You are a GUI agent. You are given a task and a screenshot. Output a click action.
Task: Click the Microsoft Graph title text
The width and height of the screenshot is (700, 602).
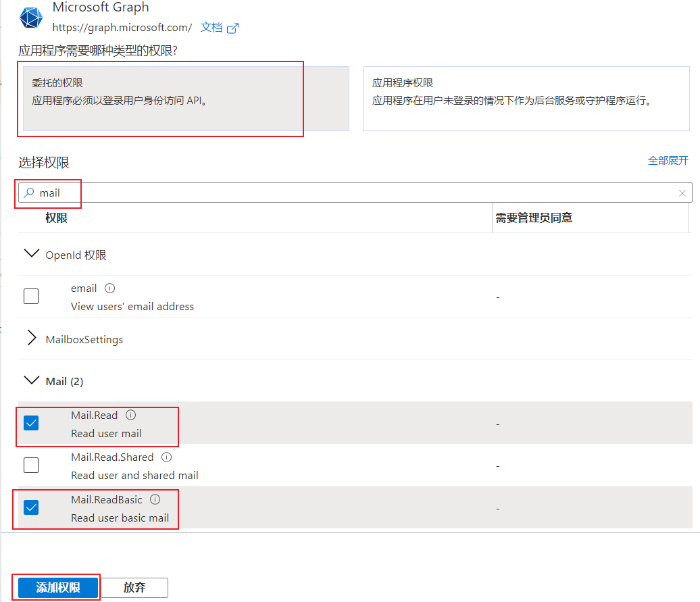point(101,7)
